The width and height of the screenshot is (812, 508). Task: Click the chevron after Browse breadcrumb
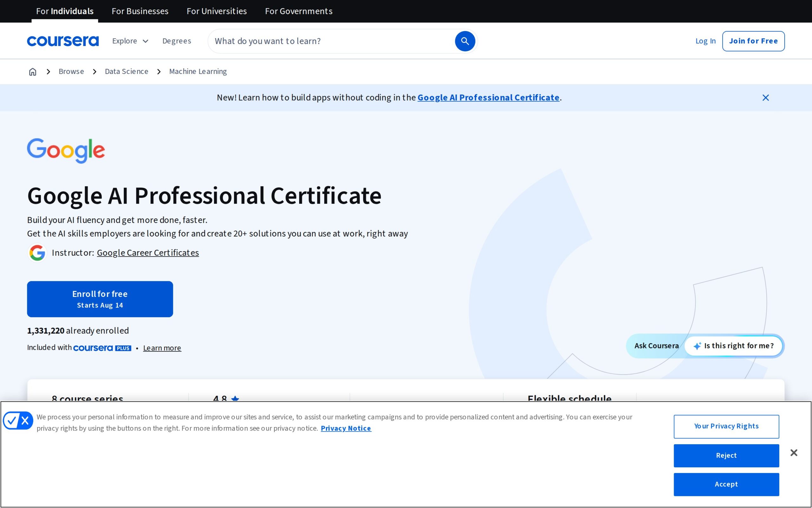coord(95,71)
